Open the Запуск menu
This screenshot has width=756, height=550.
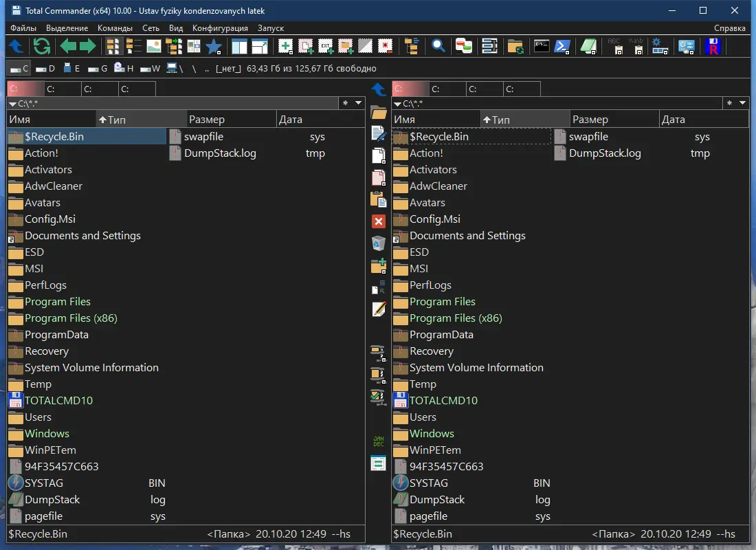tap(271, 28)
